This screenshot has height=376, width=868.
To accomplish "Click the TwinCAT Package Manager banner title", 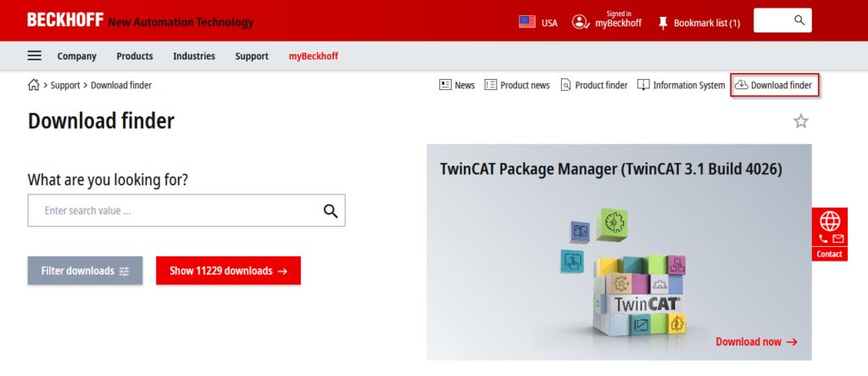I will (611, 169).
